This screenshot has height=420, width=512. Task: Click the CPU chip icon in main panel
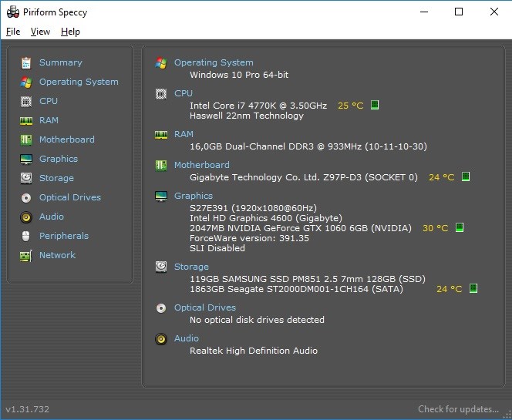click(x=161, y=94)
